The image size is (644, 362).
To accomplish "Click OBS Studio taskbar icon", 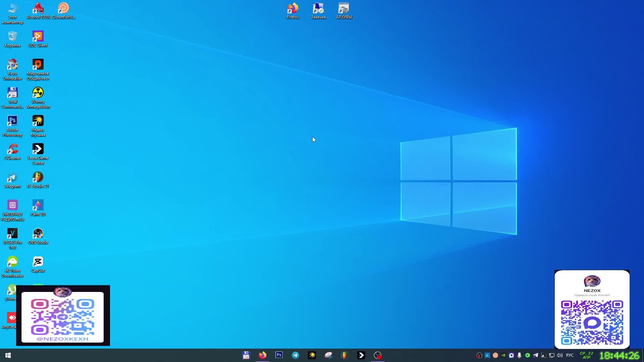I will coord(378,355).
